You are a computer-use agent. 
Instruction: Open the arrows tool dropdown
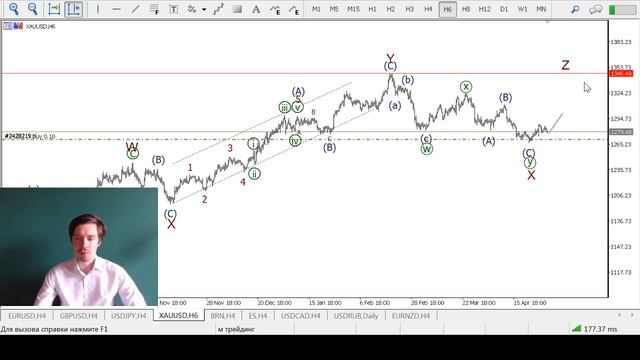tap(204, 9)
